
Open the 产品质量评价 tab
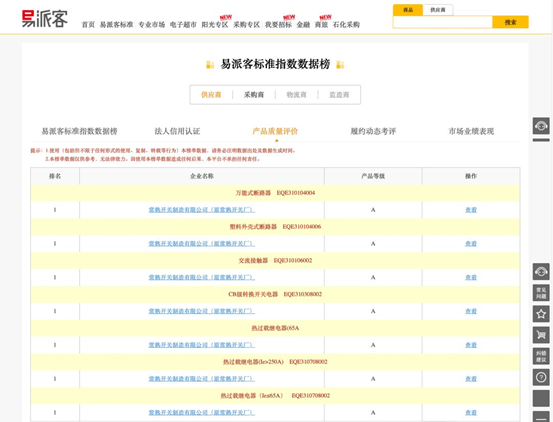tap(275, 131)
